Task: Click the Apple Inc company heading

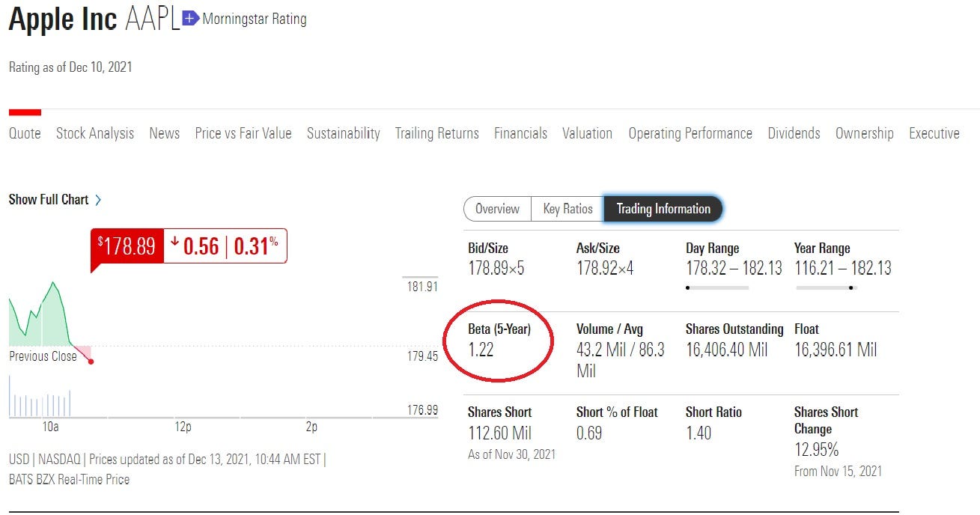Action: [63, 19]
